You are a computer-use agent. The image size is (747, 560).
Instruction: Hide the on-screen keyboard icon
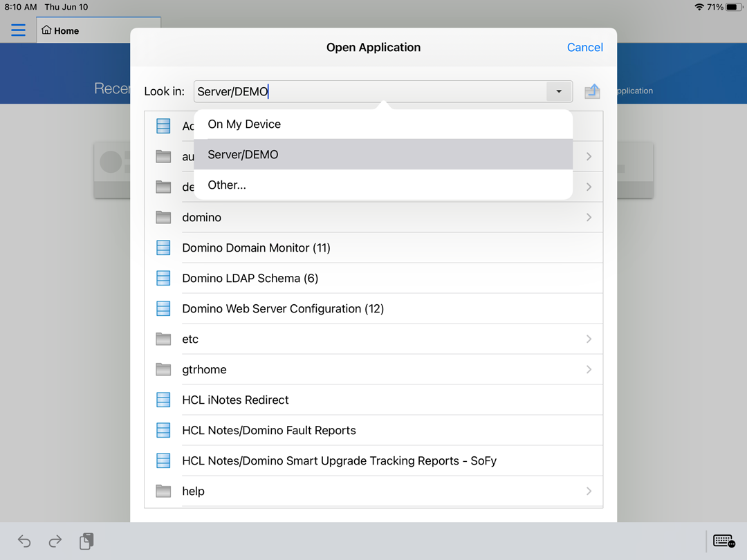pyautogui.click(x=724, y=541)
